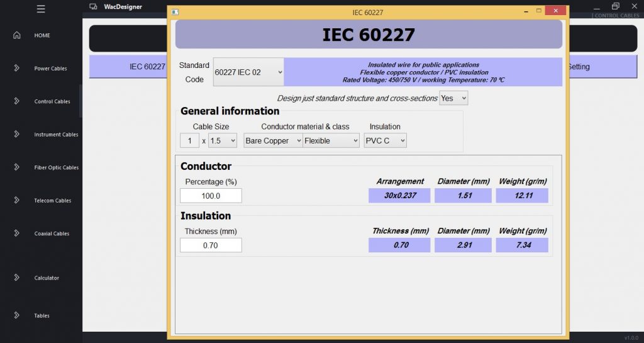
Task: Click the hamburger menu icon
Action: (41, 9)
